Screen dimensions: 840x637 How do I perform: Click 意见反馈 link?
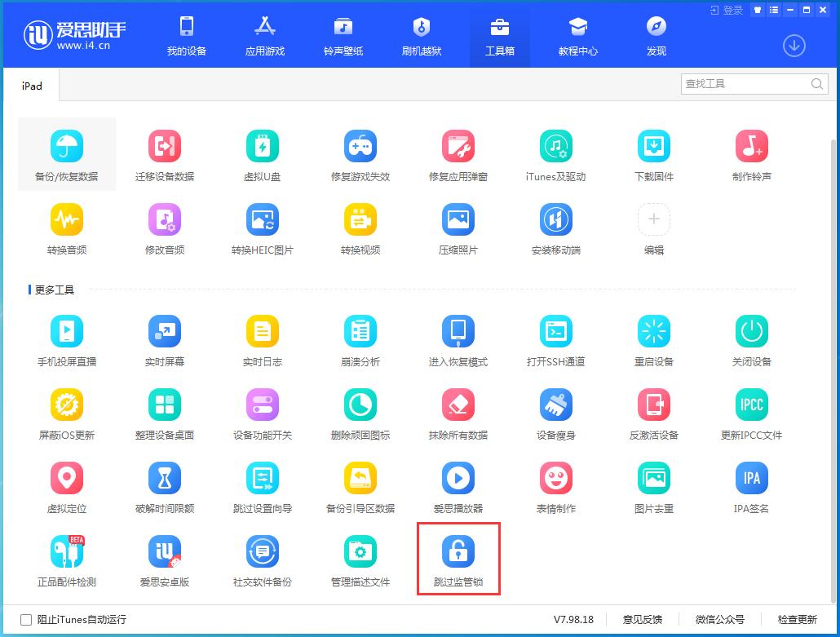(x=643, y=620)
